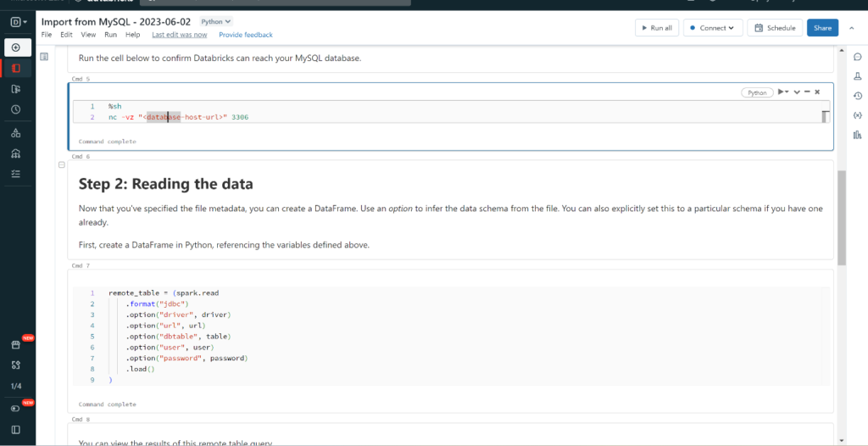The image size is (868, 446).
Task: Open the Recents clock sidebar icon
Action: 16,109
